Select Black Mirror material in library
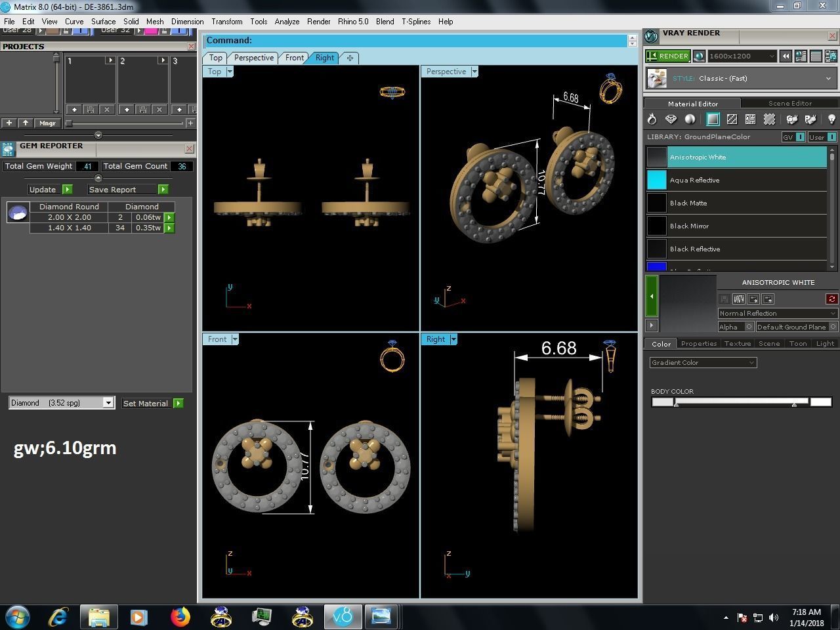This screenshot has height=630, width=840. tap(736, 226)
